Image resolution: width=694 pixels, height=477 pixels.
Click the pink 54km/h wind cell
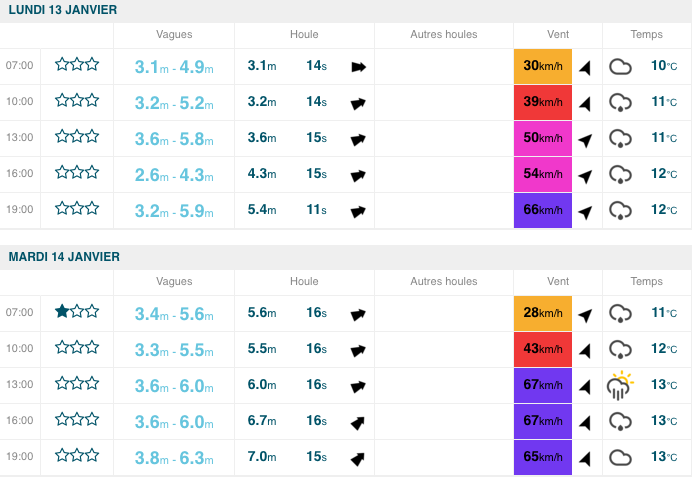coord(542,175)
